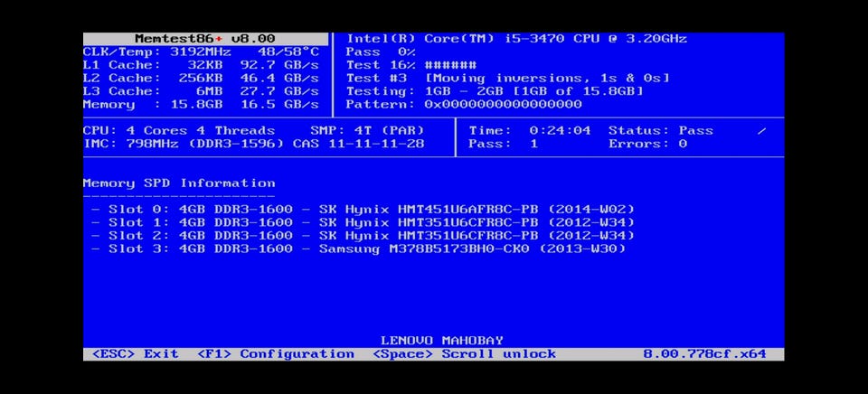Viewport: 868px width, 394px height.
Task: Click <Space> Scroll unlock
Action: pyautogui.click(x=464, y=354)
